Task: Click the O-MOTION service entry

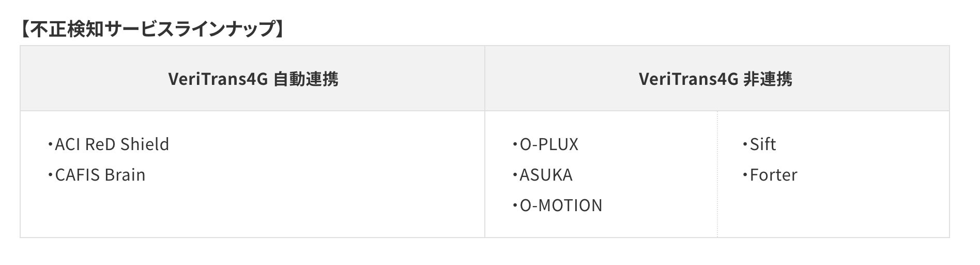Action: (561, 205)
